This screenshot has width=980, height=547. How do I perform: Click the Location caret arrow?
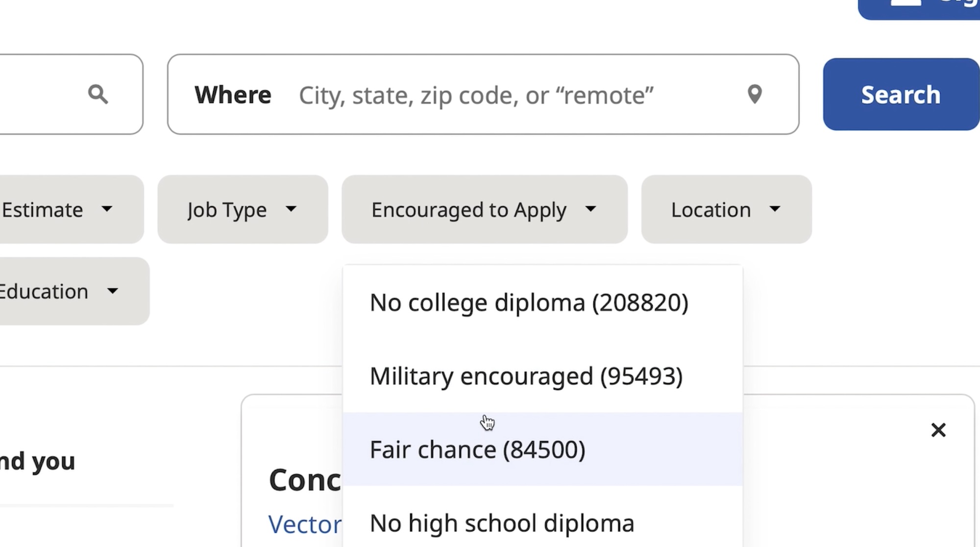pos(775,209)
